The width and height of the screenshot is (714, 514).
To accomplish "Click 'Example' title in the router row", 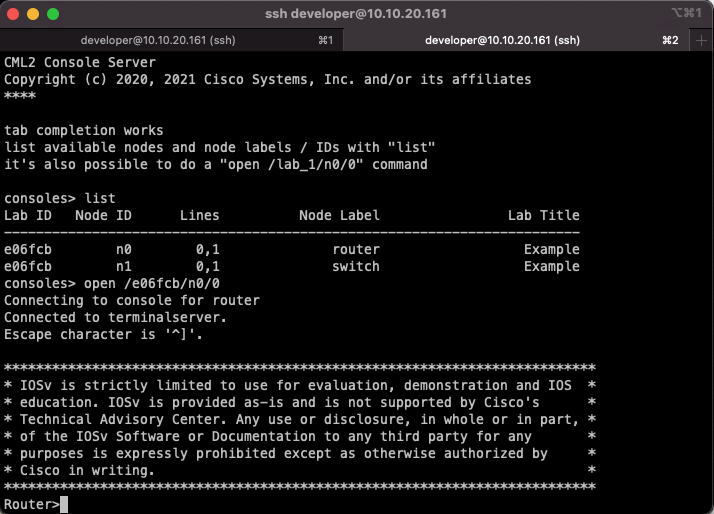I will point(552,249).
